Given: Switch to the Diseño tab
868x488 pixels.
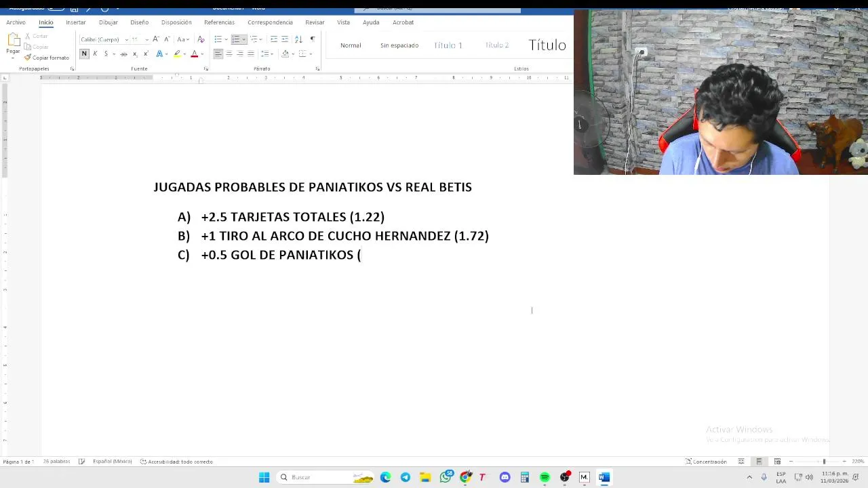Looking at the screenshot, I should [x=140, y=22].
